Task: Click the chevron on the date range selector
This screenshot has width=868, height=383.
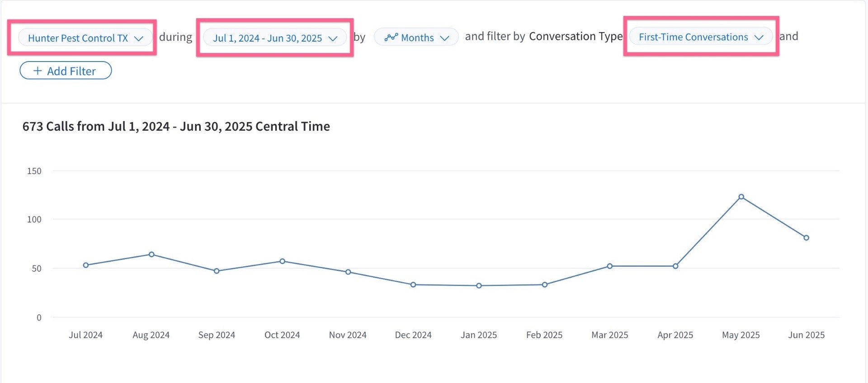Action: [x=333, y=38]
